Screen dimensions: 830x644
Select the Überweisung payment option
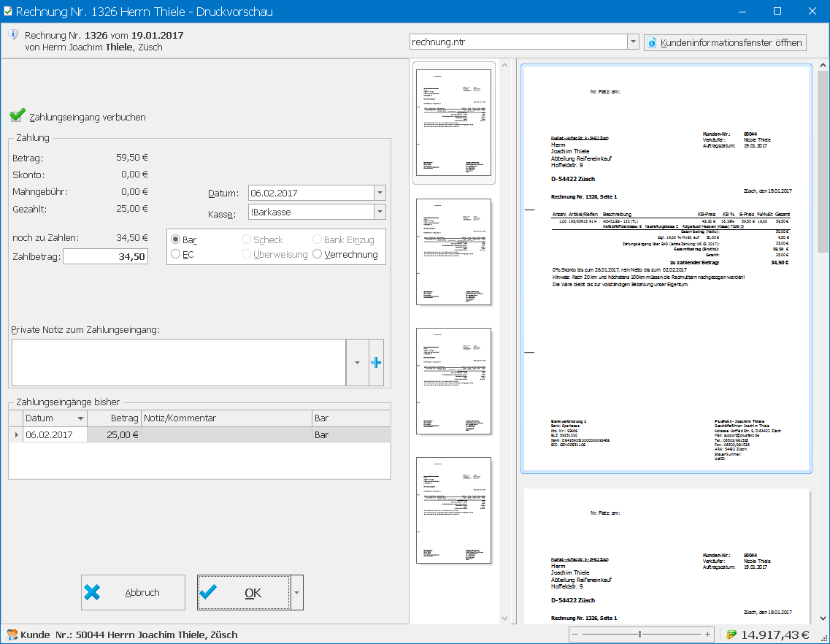274,255
